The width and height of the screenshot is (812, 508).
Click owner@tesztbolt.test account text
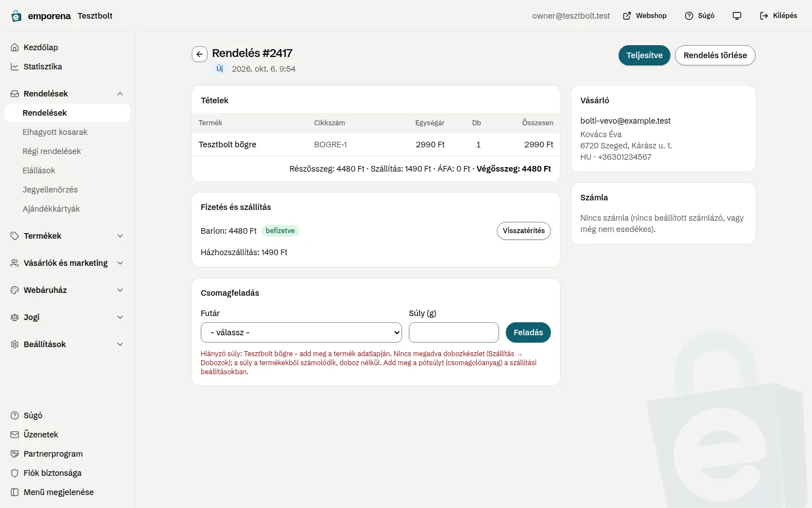(571, 16)
